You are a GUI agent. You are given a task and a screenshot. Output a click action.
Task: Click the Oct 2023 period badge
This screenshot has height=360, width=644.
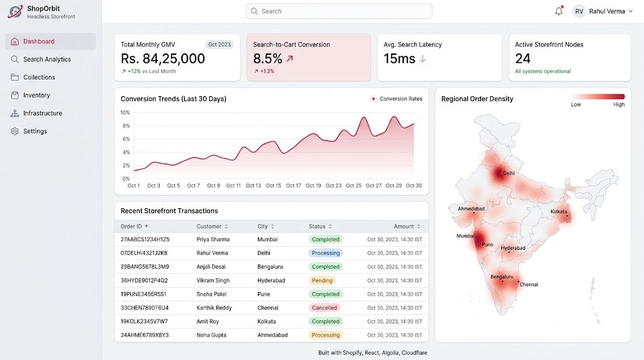pyautogui.click(x=219, y=45)
